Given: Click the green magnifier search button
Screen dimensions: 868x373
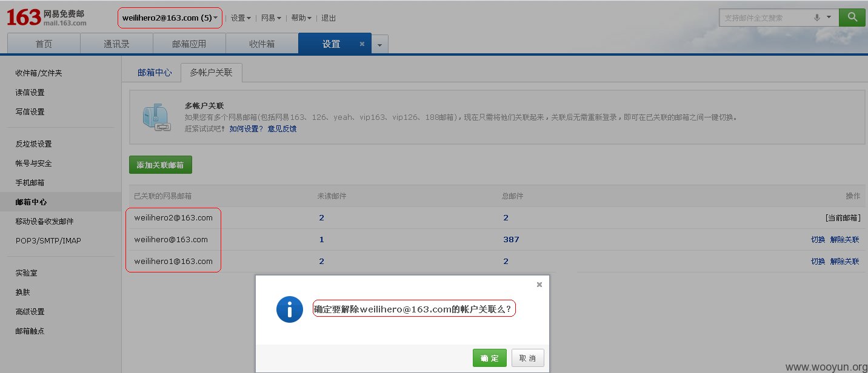Looking at the screenshot, I should tap(852, 18).
